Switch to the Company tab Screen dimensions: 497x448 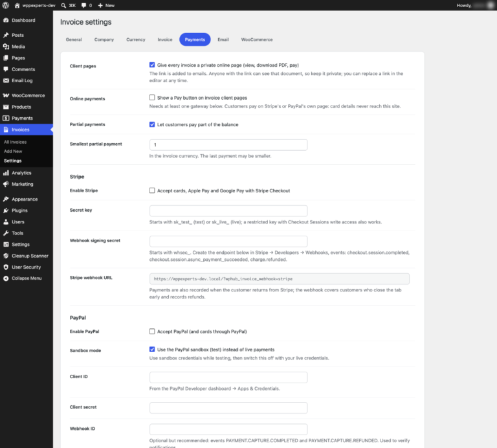[x=104, y=39]
